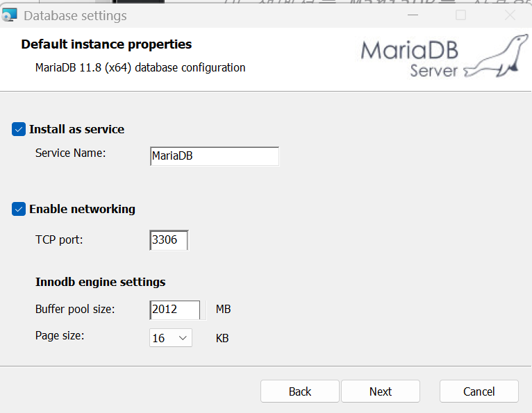Go to the Next step
Image resolution: width=532 pixels, height=413 pixels.
tap(381, 391)
